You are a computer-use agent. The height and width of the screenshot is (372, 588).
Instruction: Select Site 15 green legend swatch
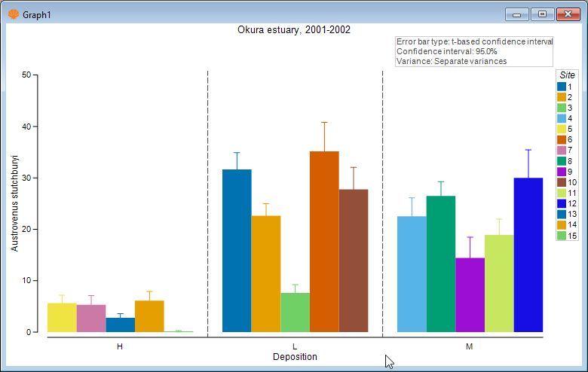(562, 236)
